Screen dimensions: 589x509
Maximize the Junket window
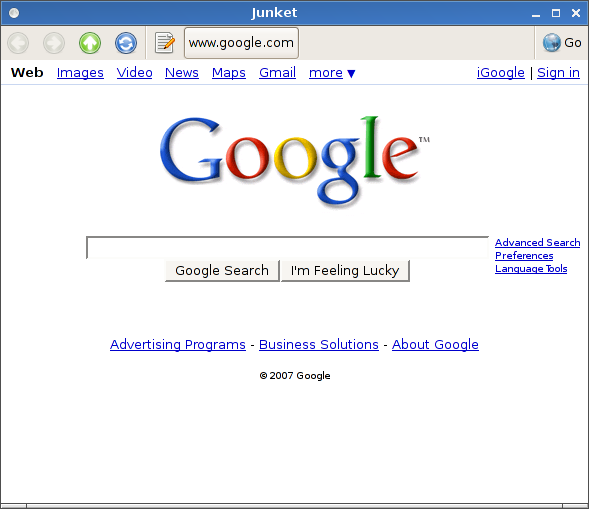point(556,13)
